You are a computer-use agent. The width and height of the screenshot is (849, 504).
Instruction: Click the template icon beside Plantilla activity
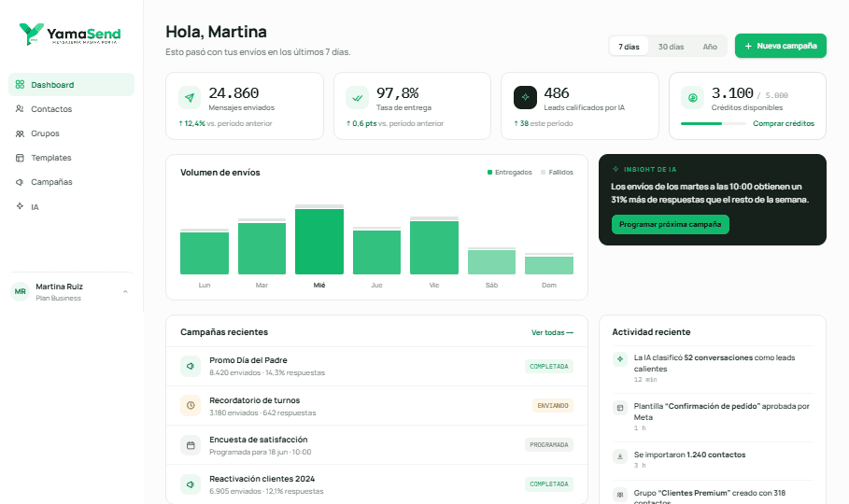point(620,408)
